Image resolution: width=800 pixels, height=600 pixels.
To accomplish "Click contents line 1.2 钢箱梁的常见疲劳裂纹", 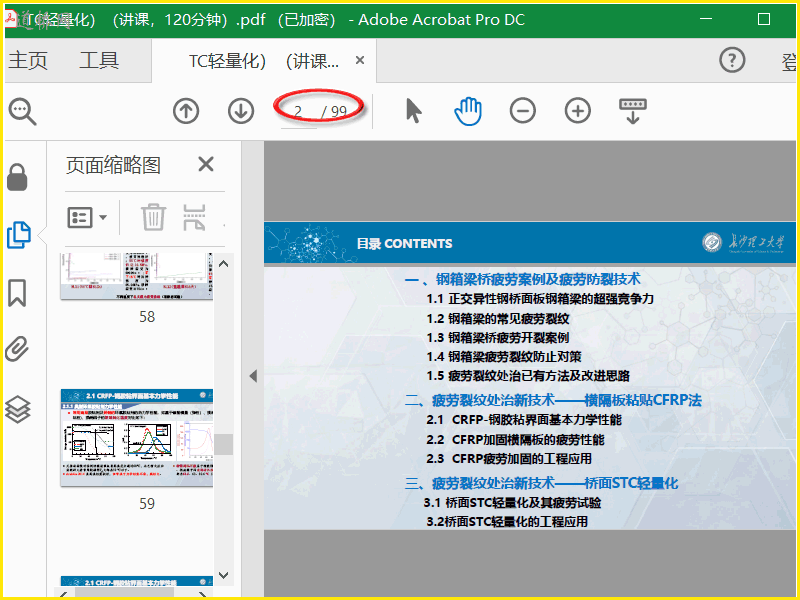I will [497, 319].
